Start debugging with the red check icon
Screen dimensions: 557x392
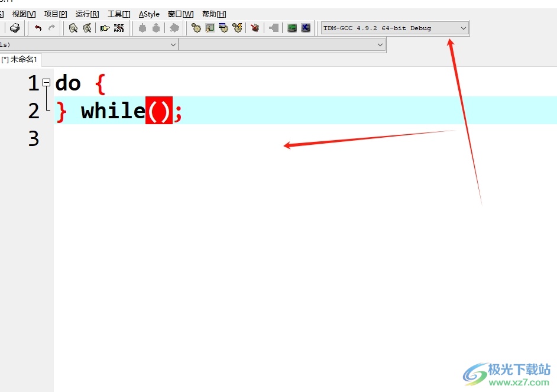[255, 28]
